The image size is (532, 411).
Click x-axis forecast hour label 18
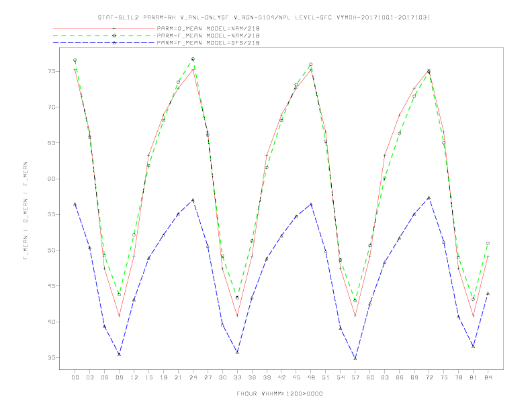pos(163,377)
